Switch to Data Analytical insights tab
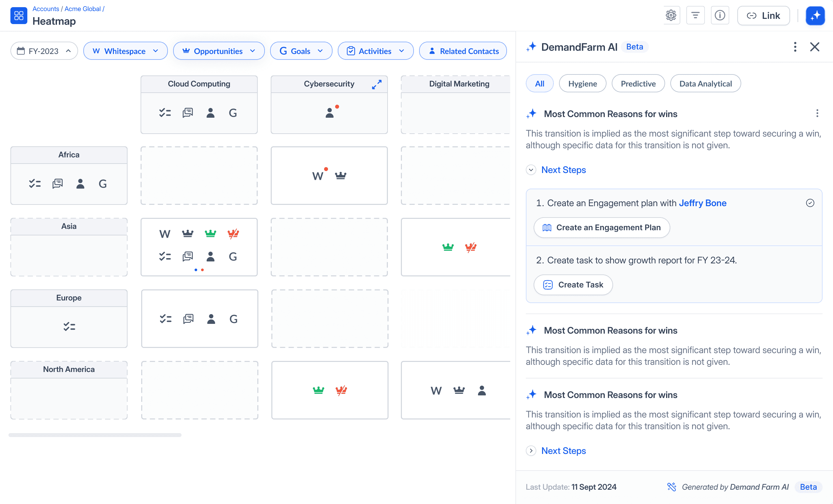833x504 pixels. [705, 84]
